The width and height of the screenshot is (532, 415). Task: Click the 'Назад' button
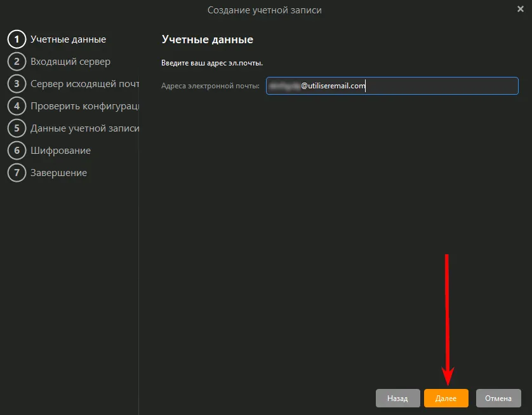tap(397, 398)
